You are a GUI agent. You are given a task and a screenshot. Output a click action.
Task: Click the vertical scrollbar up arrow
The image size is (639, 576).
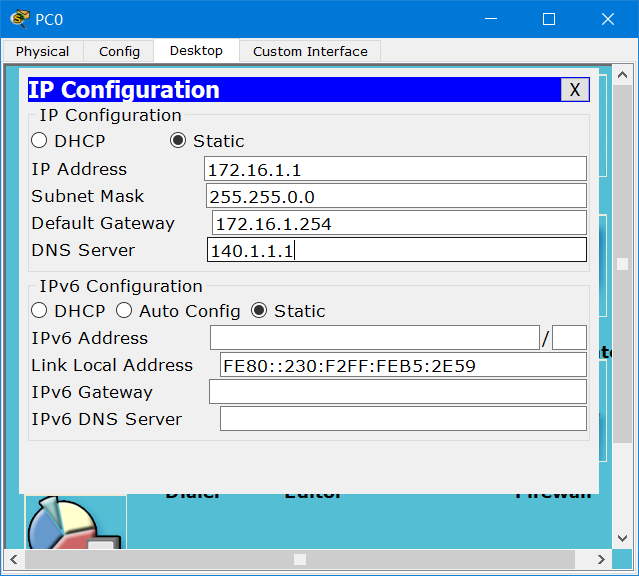pyautogui.click(x=622, y=75)
